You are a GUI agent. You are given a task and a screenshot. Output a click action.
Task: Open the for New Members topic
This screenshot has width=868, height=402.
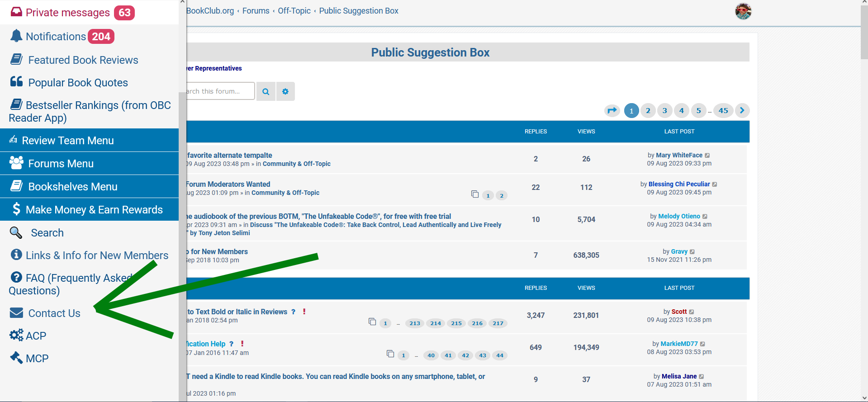(217, 251)
